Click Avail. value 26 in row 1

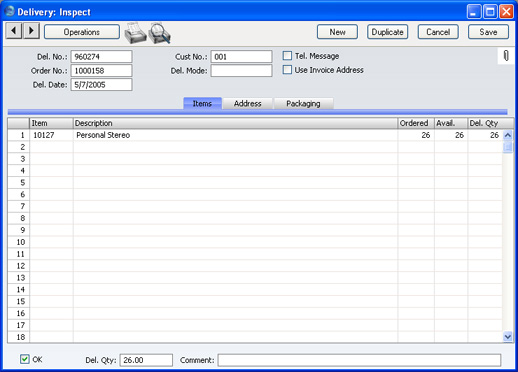pos(451,135)
